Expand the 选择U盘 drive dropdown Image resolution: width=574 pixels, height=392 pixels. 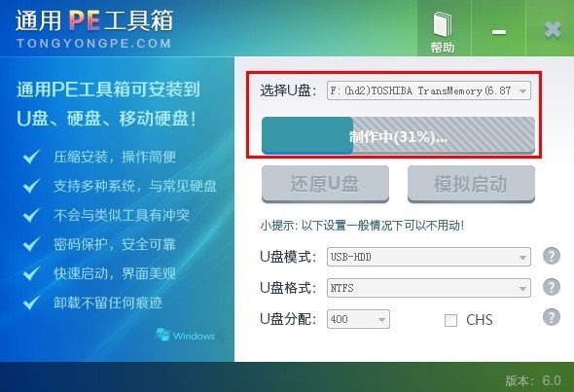coord(429,90)
